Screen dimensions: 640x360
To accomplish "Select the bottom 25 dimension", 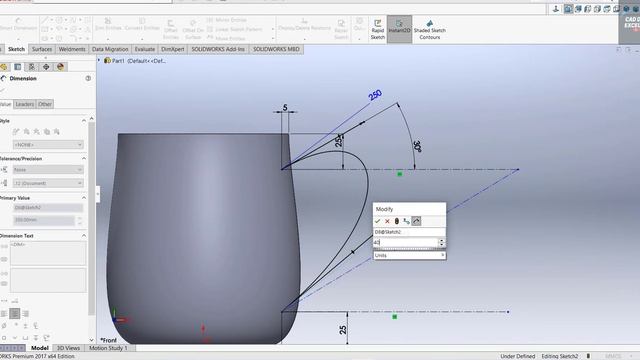I will (343, 329).
